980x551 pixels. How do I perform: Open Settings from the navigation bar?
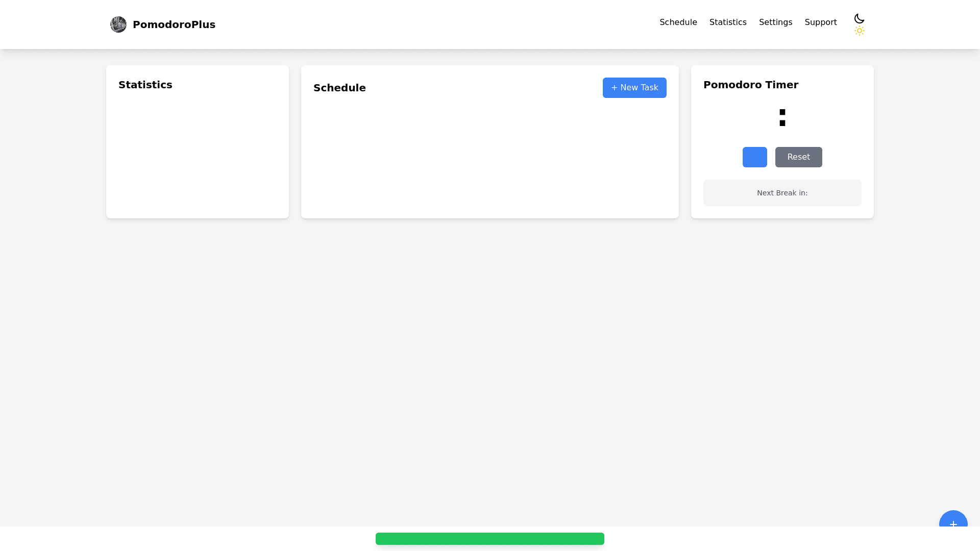click(x=775, y=22)
